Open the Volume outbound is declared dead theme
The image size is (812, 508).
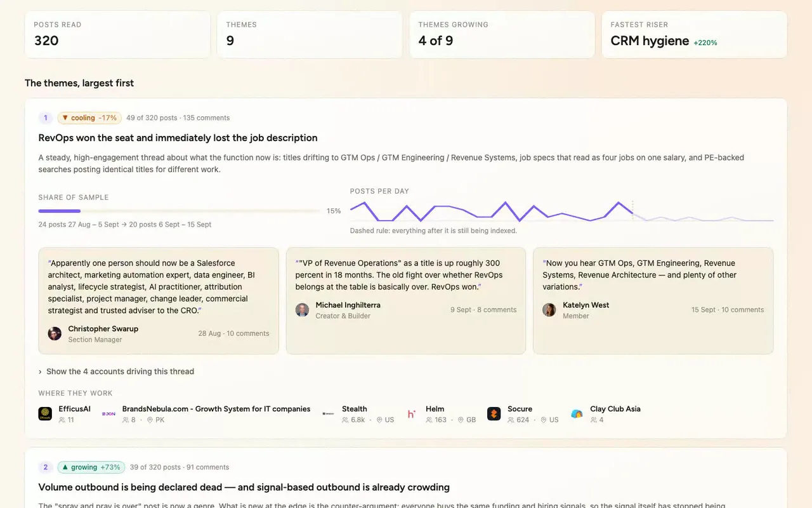244,487
